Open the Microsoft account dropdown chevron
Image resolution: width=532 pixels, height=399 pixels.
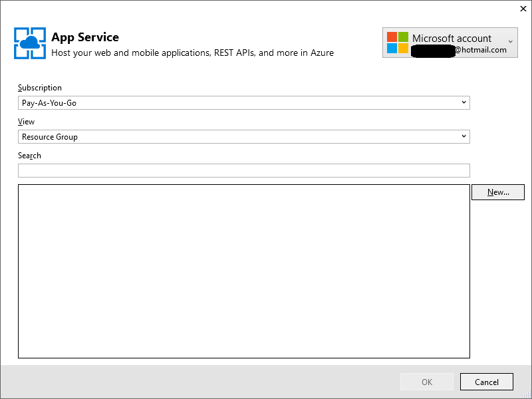510,42
